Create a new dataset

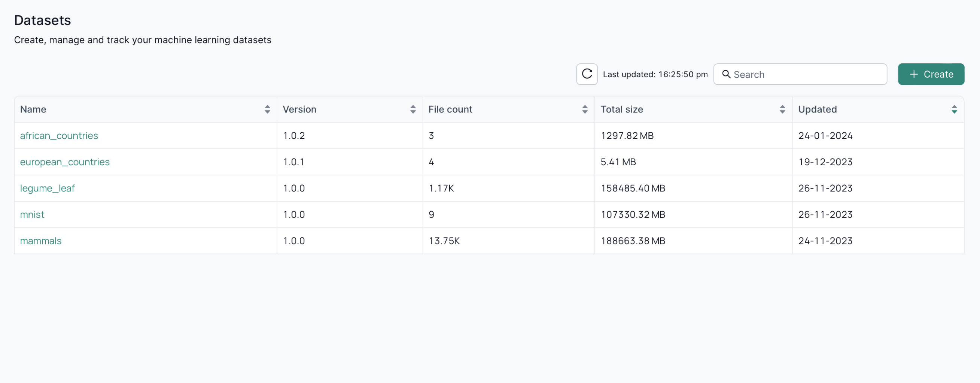point(931,74)
